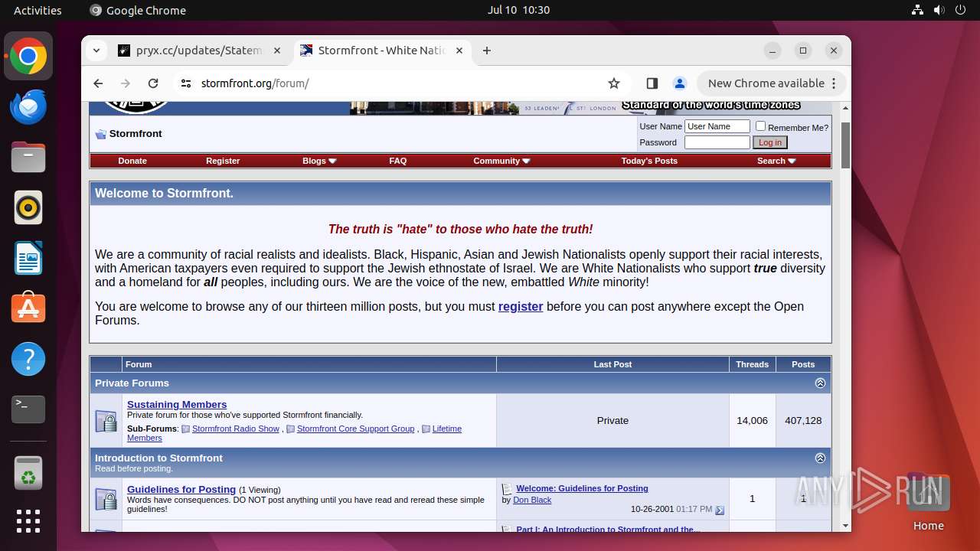The width and height of the screenshot is (980, 551).
Task: Open Ubuntu Software from the dock
Action: click(28, 308)
